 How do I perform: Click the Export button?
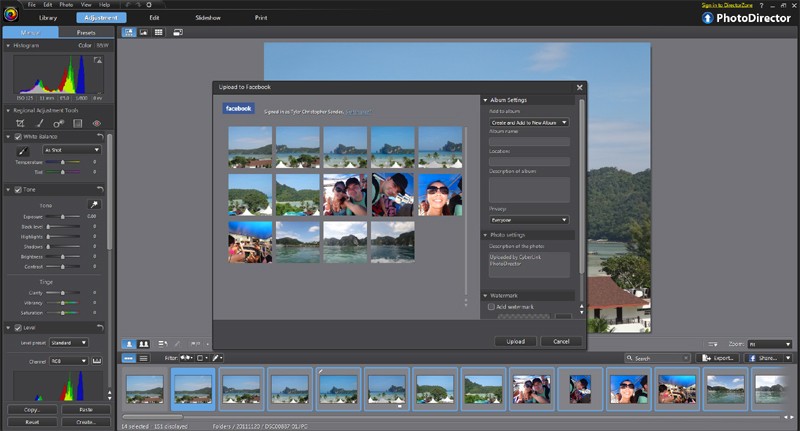[718, 358]
